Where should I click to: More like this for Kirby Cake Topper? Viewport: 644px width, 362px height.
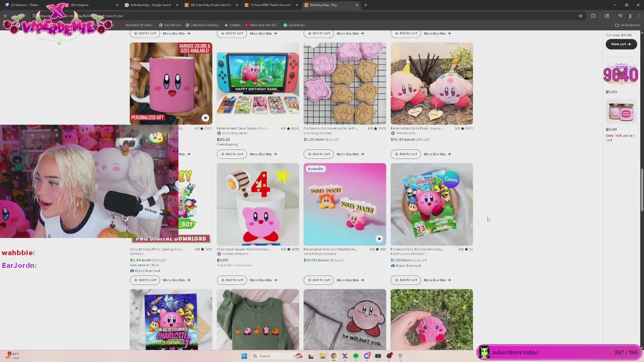tap(263, 280)
